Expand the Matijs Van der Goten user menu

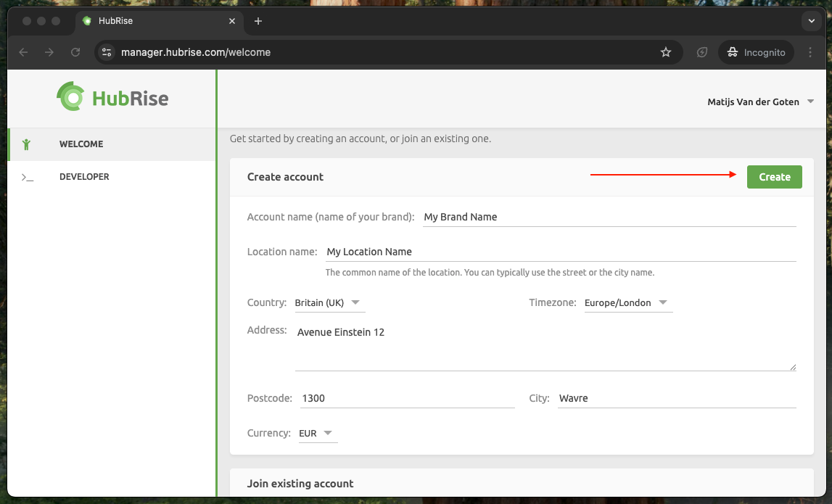[x=759, y=102]
